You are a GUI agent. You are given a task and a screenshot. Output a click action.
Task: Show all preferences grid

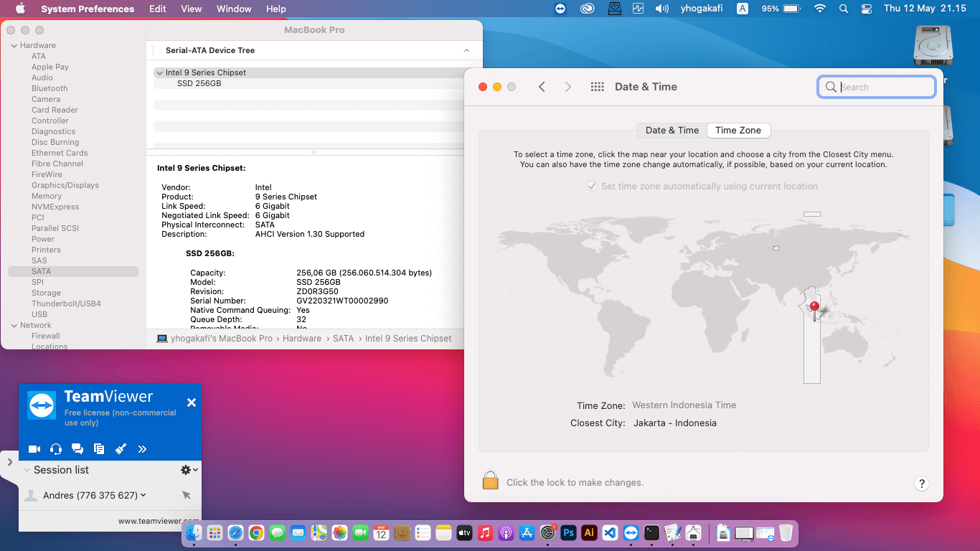597,87
